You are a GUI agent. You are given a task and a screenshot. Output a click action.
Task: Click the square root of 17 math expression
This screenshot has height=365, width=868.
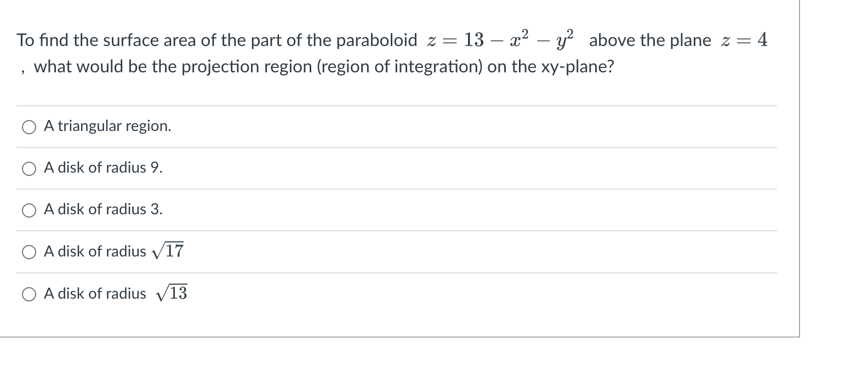[x=168, y=250]
